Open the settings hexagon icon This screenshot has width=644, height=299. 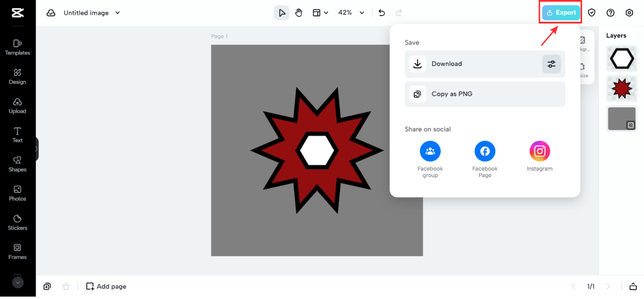[629, 13]
